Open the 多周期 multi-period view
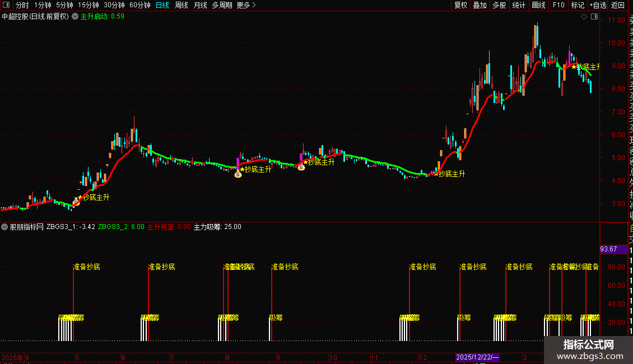The width and height of the screenshot is (633, 364). click(222, 5)
